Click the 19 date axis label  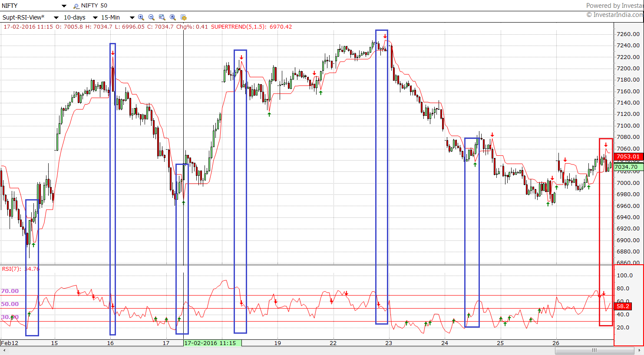(x=277, y=343)
